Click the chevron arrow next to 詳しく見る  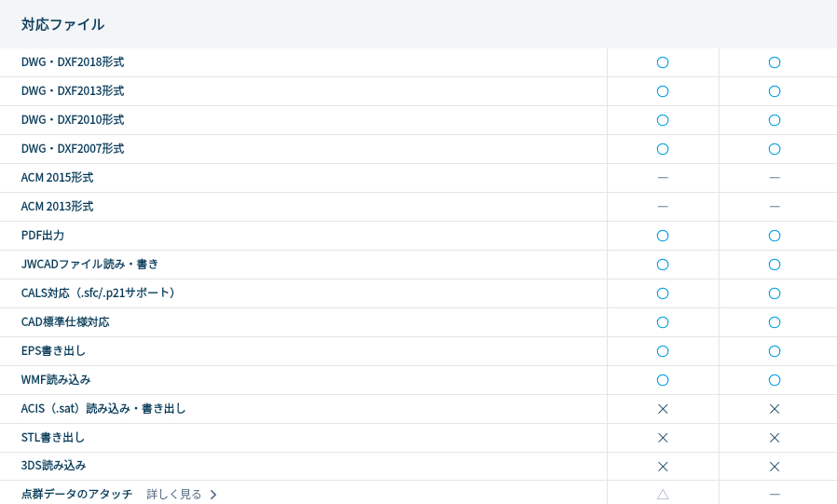(213, 495)
